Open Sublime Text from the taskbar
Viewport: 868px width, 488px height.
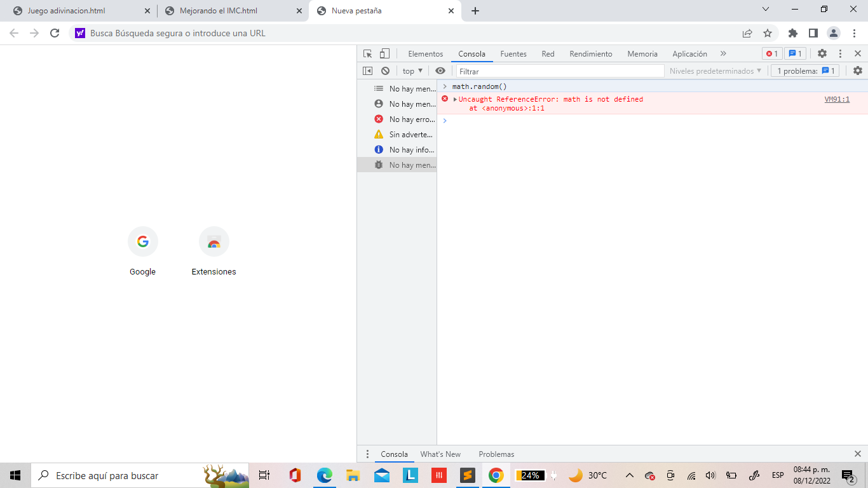tap(467, 475)
